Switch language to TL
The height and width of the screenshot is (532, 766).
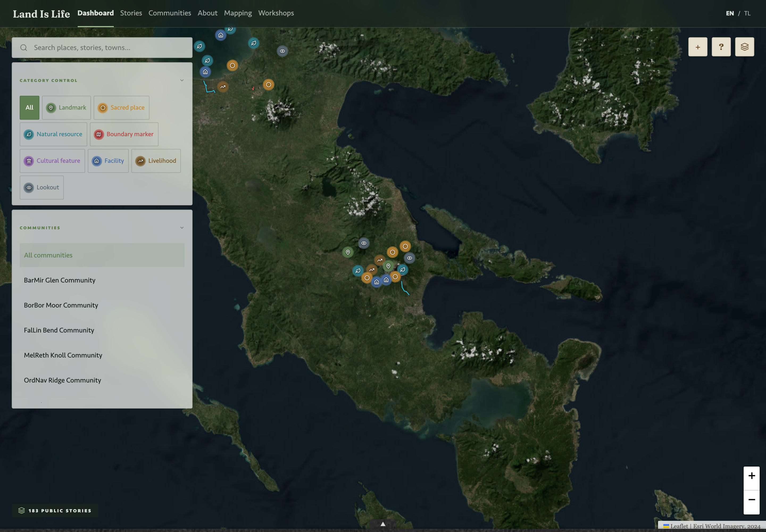point(747,13)
